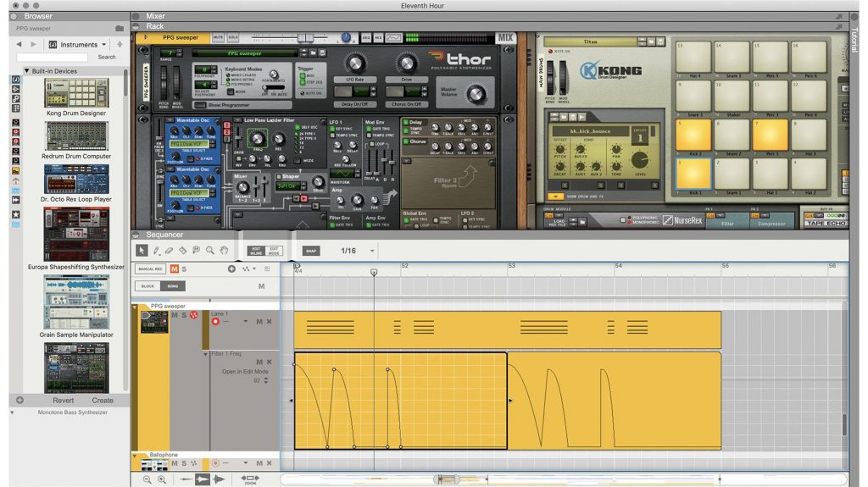Open Effects location in browser sidebar

tap(15, 89)
